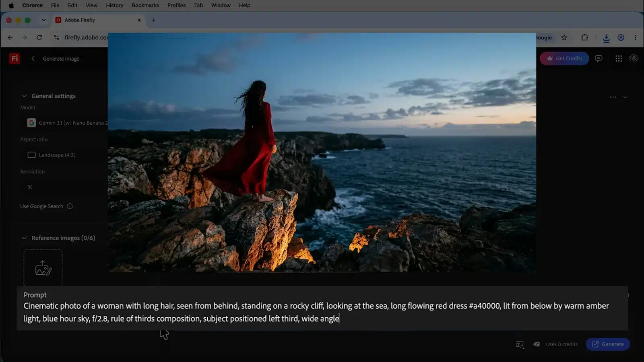The height and width of the screenshot is (362, 644).
Task: Click the Get Credits button
Action: tap(564, 59)
